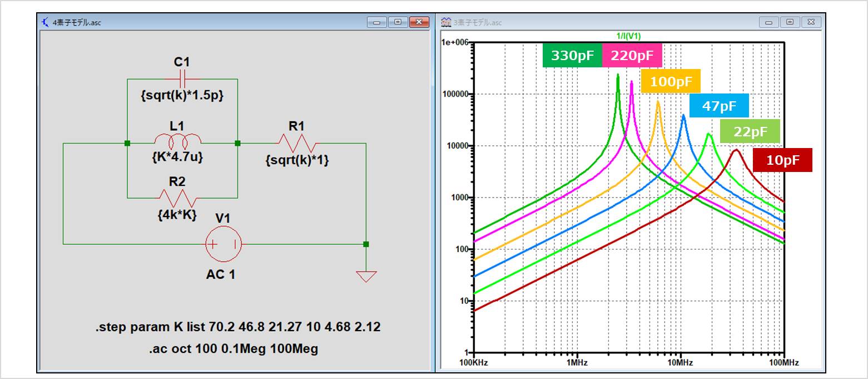Select the .ac oct 100 directive text
This screenshot has height=379, width=868.
coord(233,349)
